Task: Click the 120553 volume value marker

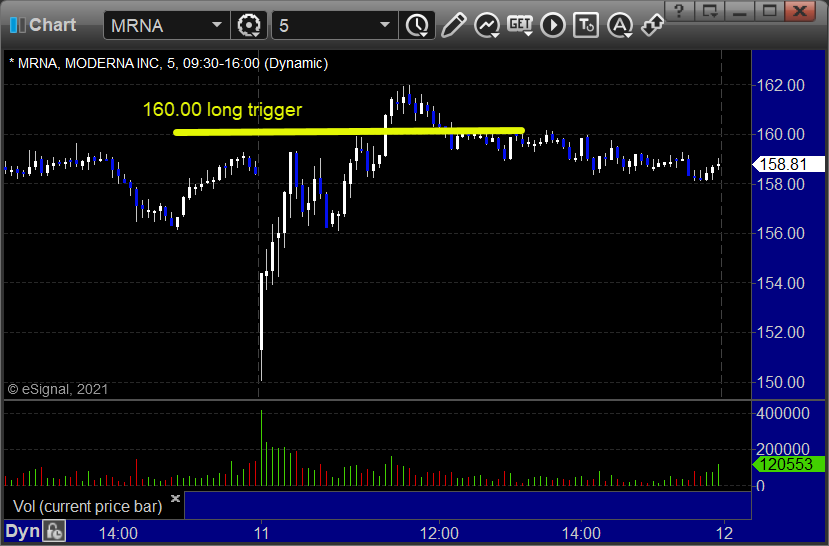Action: (788, 465)
